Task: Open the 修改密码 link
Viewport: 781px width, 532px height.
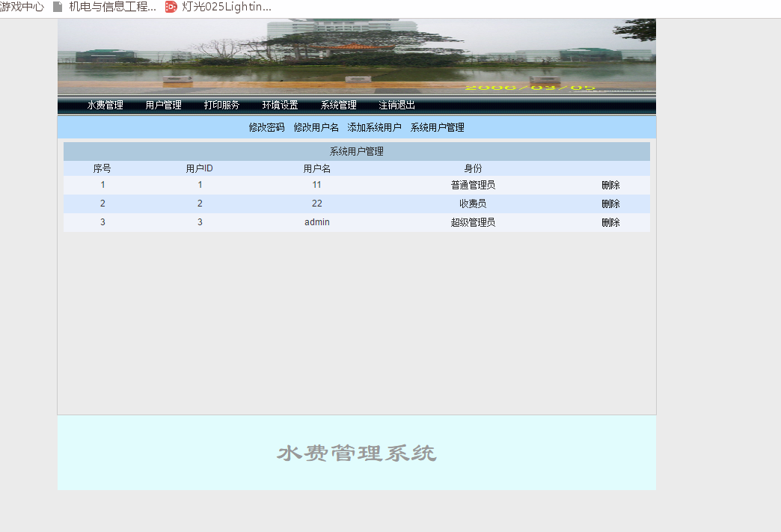Action: click(x=266, y=127)
